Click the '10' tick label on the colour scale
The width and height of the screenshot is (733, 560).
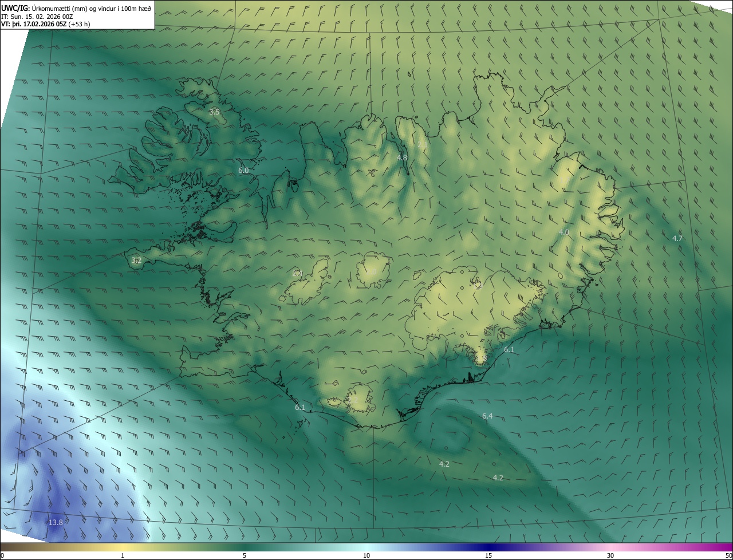tap(366, 555)
